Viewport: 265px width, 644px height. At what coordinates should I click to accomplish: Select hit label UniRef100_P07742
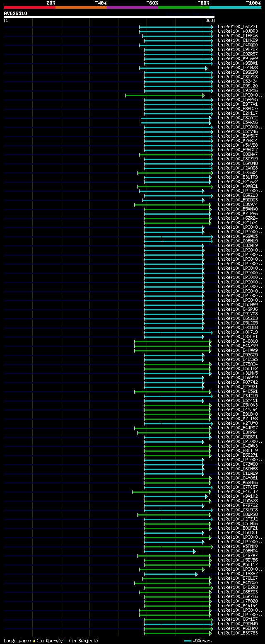pos(238,382)
